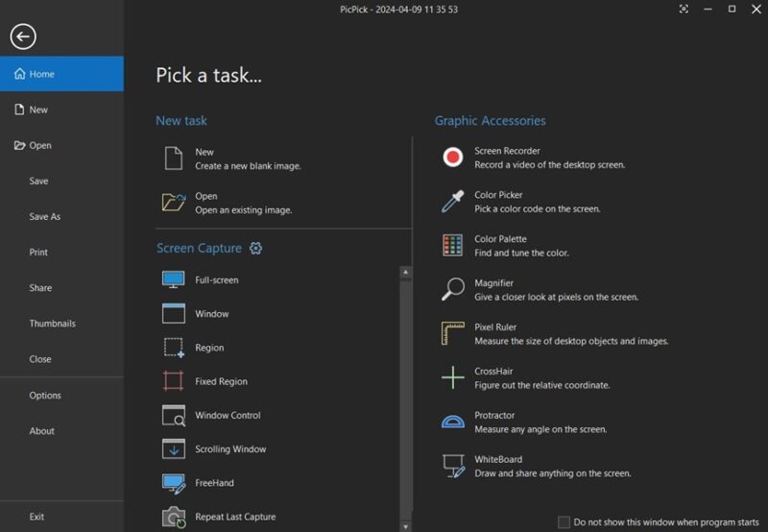The width and height of the screenshot is (768, 532).
Task: Click the Region label
Action: (209, 348)
